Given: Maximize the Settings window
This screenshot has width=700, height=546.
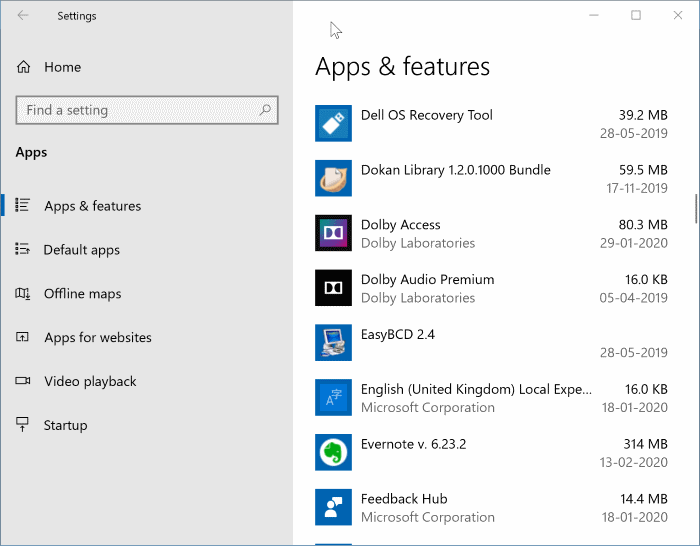Looking at the screenshot, I should [x=636, y=15].
